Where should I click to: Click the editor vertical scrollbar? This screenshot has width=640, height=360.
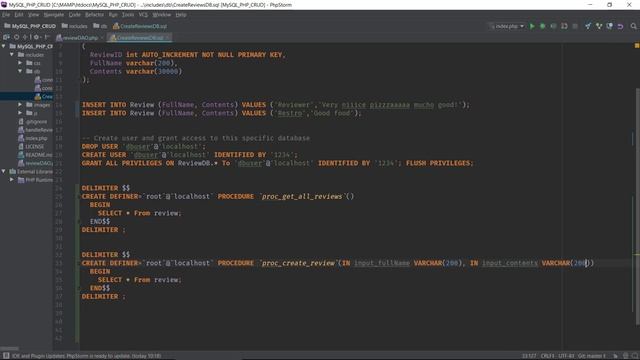637,206
